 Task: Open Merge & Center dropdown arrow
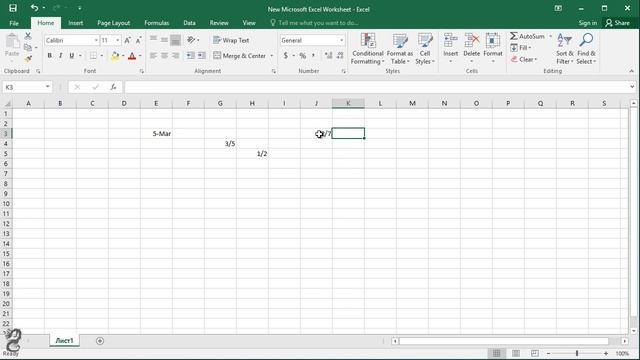(x=271, y=56)
